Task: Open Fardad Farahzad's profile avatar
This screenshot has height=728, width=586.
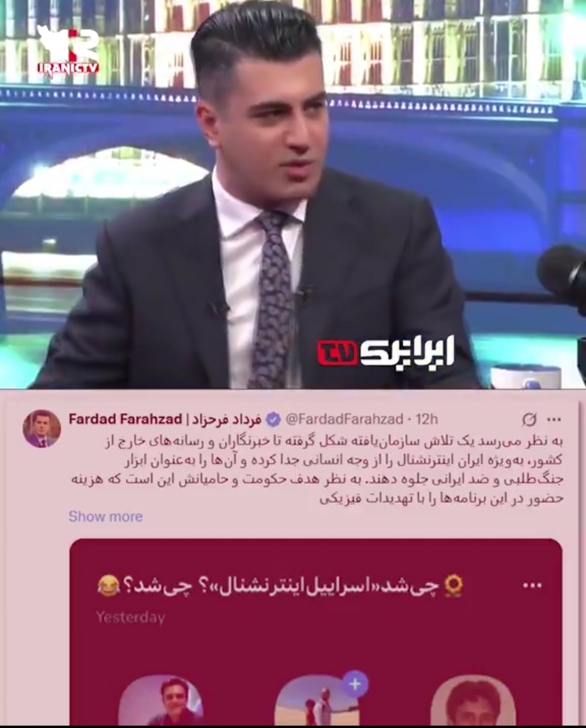Action: pyautogui.click(x=42, y=429)
